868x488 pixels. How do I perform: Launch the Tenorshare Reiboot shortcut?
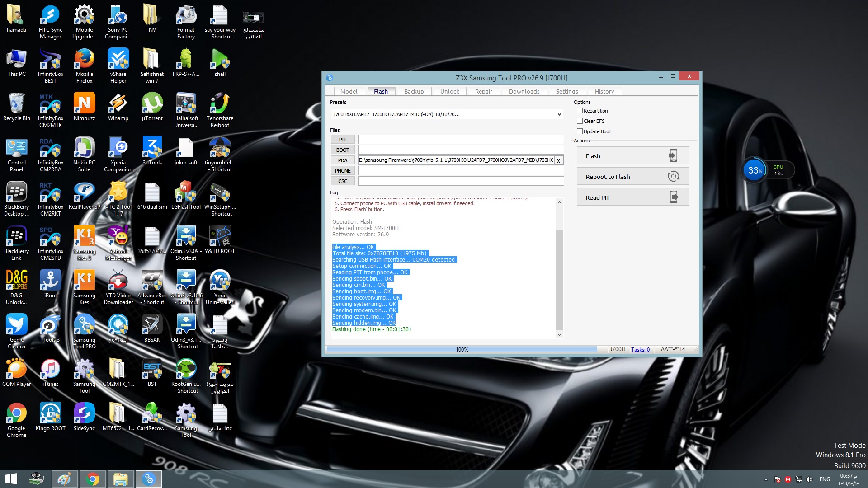click(x=220, y=110)
